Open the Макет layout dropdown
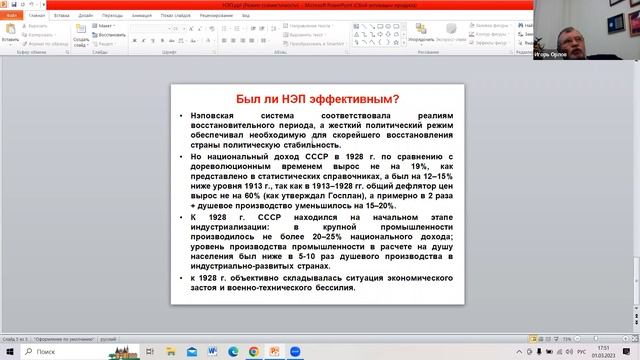 tap(104, 26)
